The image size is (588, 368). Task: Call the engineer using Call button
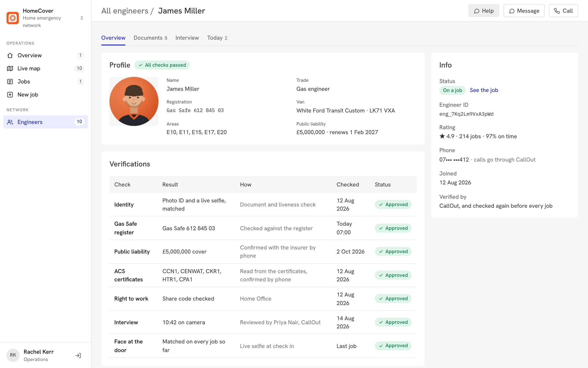pos(563,11)
